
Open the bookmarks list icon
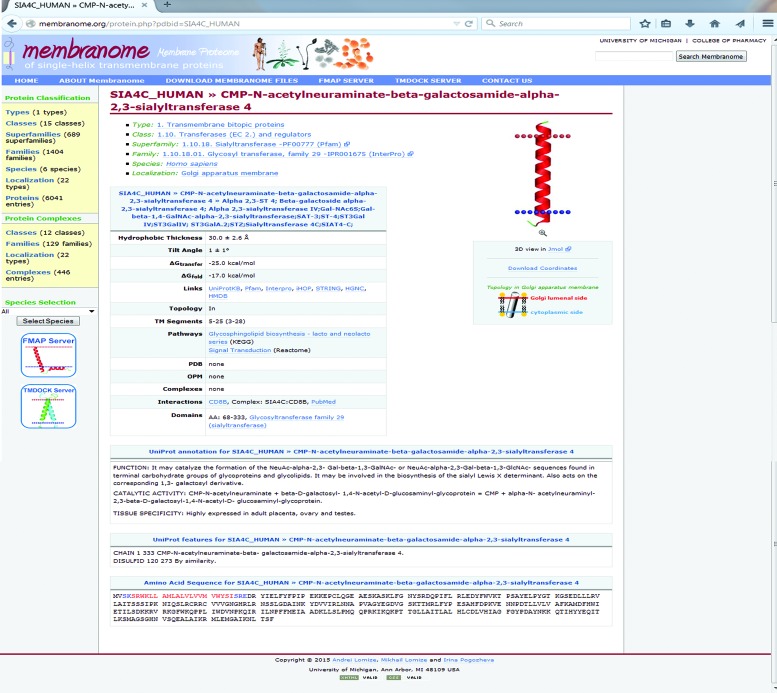666,23
